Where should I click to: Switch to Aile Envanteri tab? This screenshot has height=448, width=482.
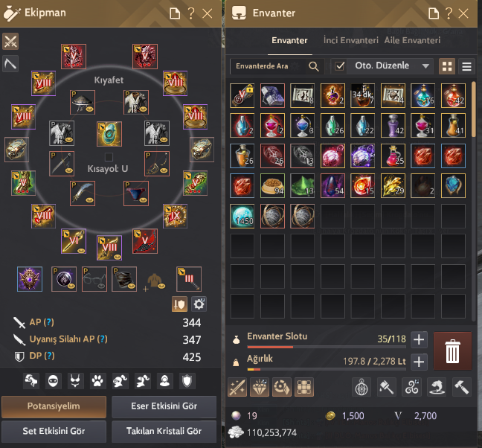tap(412, 41)
